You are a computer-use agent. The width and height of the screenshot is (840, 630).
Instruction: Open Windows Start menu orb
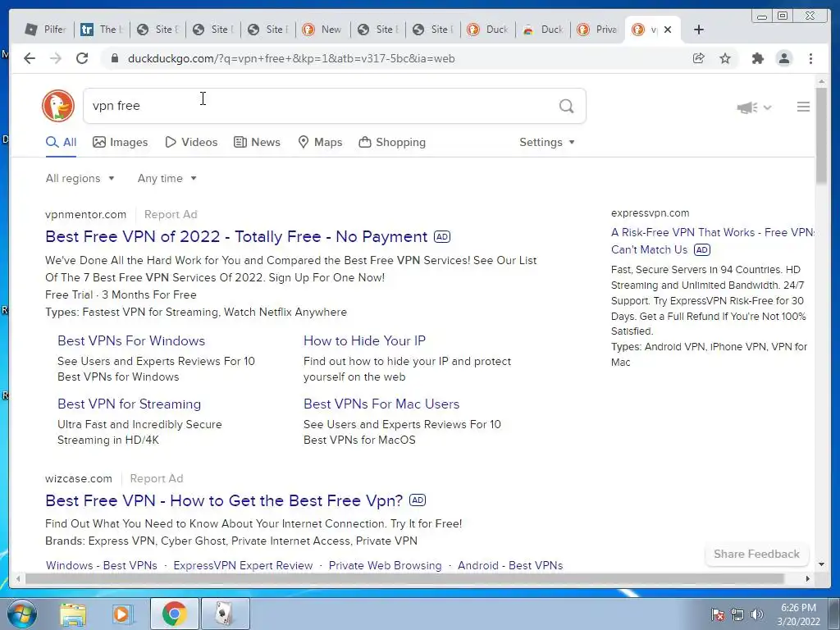pos(22,614)
